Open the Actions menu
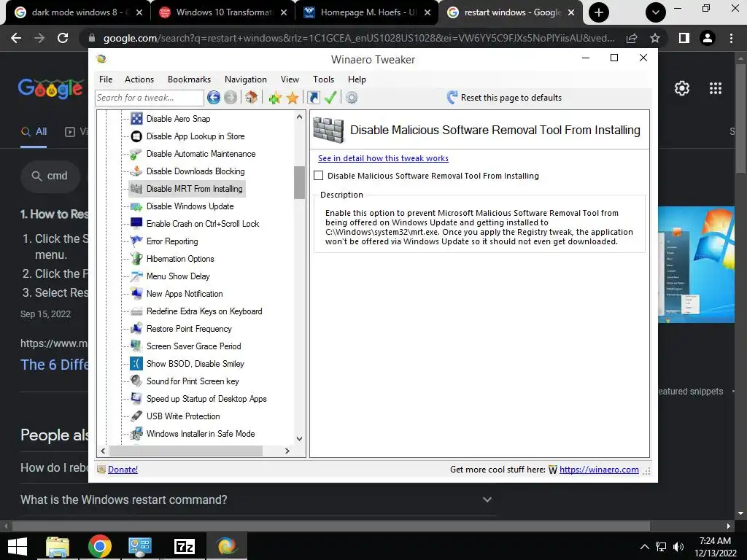747x560 pixels. pos(139,79)
